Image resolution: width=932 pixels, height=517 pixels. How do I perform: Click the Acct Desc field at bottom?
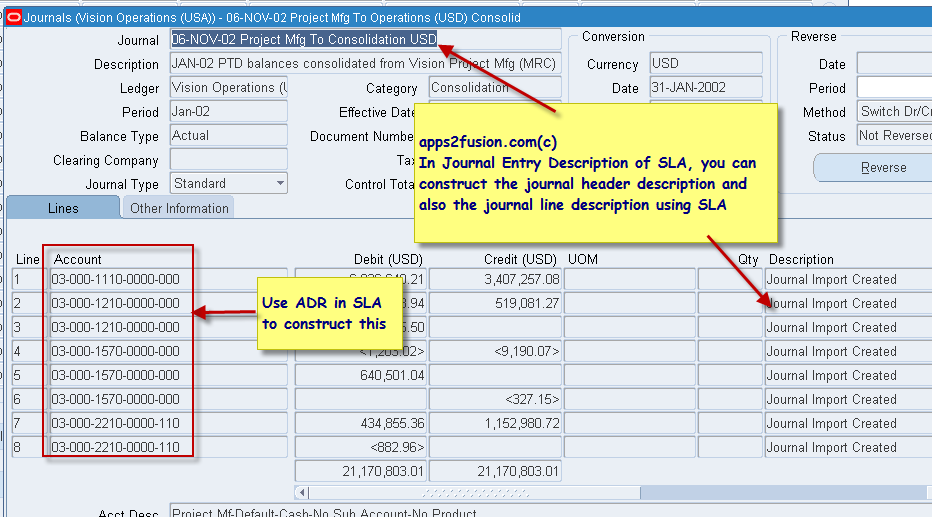tap(550, 511)
